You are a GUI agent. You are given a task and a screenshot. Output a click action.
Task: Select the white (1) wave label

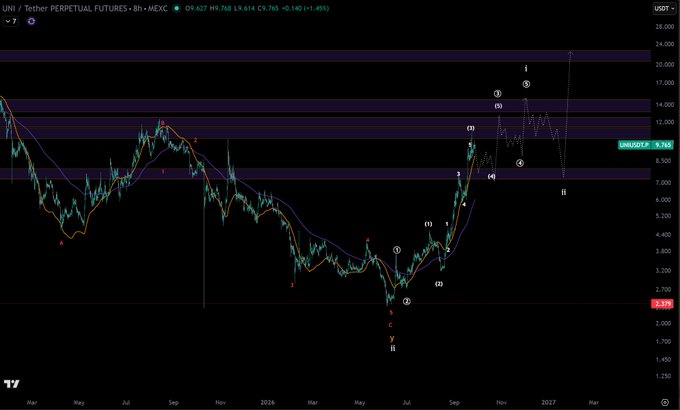click(x=428, y=224)
